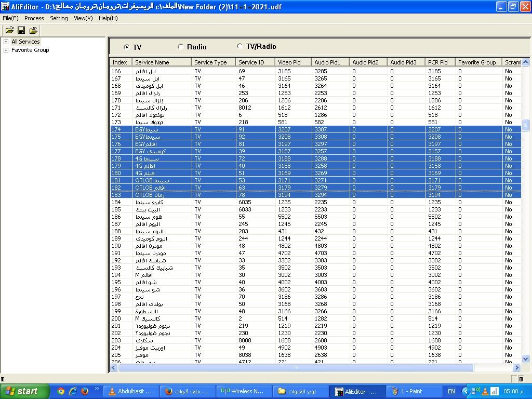532x399 pixels.
Task: Open the Paint taskbar item
Action: coord(414,391)
